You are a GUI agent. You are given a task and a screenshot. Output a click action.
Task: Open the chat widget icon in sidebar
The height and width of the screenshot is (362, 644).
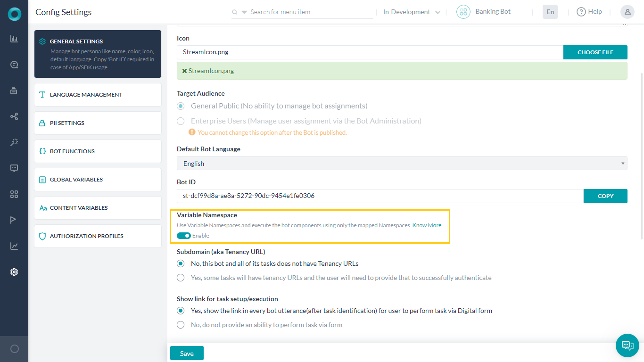pos(14,168)
